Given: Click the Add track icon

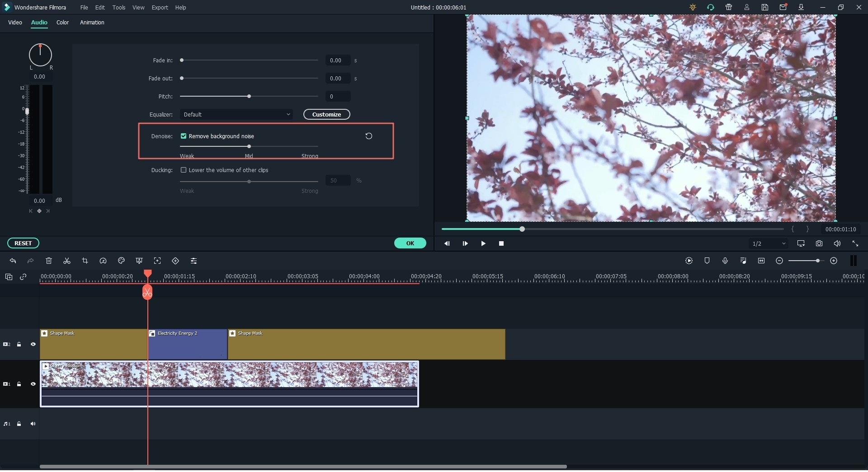Looking at the screenshot, I should [9, 277].
